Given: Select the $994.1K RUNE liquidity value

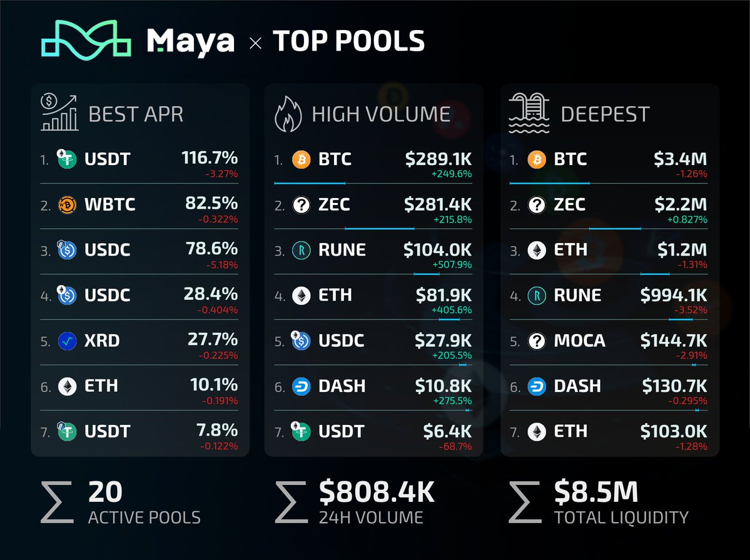Looking at the screenshot, I should (x=673, y=294).
